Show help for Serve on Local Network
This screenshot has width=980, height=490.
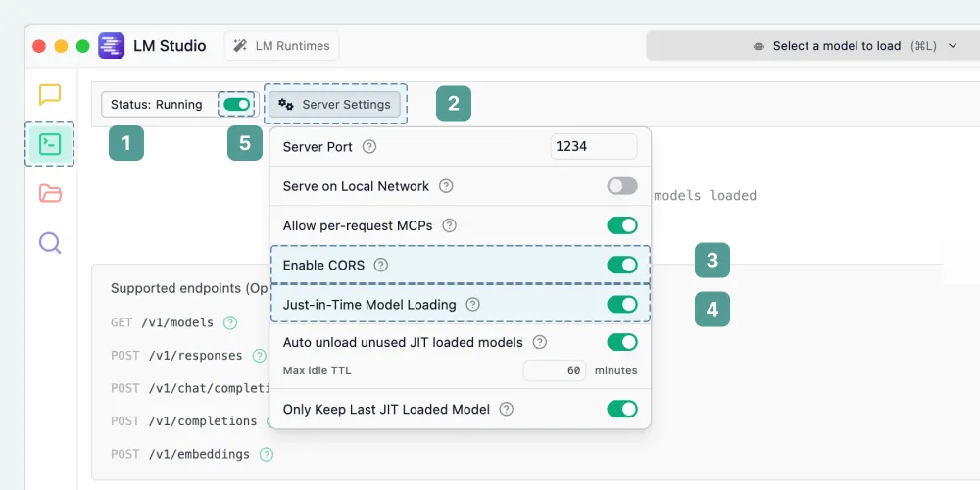coord(446,186)
